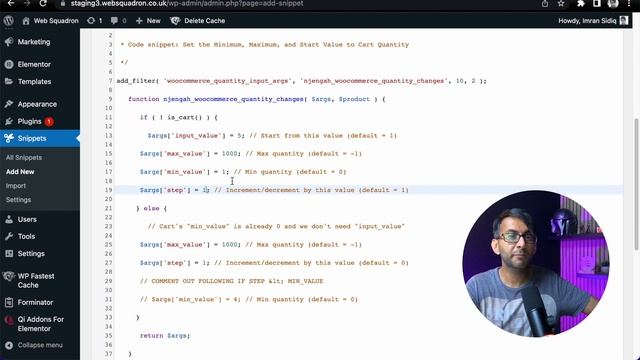
Task: Click Delete Cache in admin bar
Action: 198,21
